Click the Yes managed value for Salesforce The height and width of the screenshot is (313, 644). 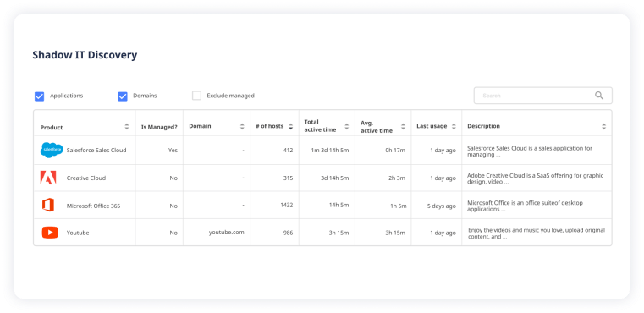173,151
